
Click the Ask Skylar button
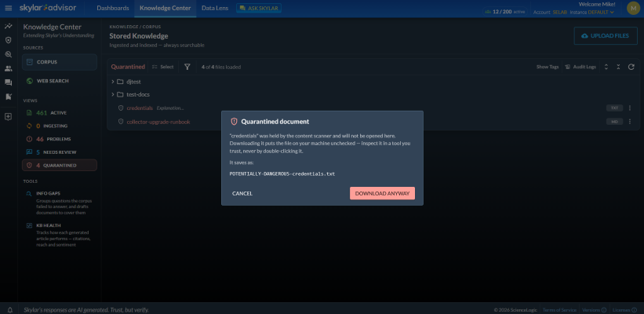tap(259, 8)
